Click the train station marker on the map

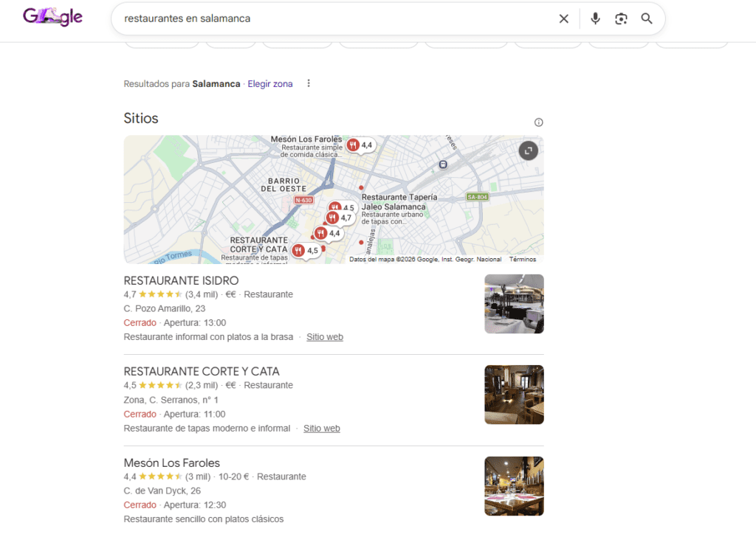[x=444, y=165]
